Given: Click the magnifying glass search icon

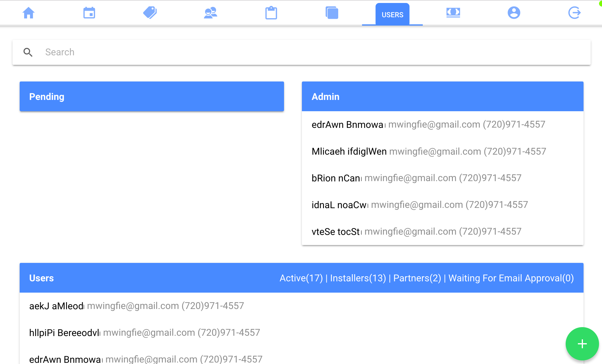Looking at the screenshot, I should [x=28, y=52].
